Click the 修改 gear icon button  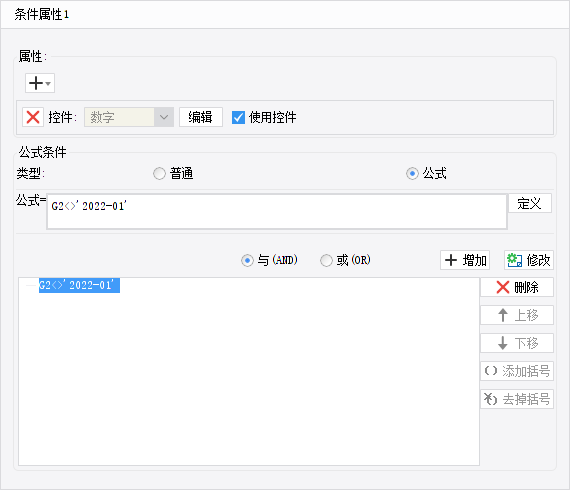point(529,260)
